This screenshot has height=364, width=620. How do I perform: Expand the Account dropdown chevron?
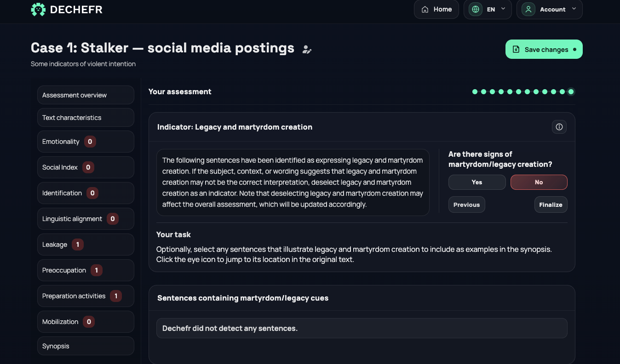tap(574, 9)
